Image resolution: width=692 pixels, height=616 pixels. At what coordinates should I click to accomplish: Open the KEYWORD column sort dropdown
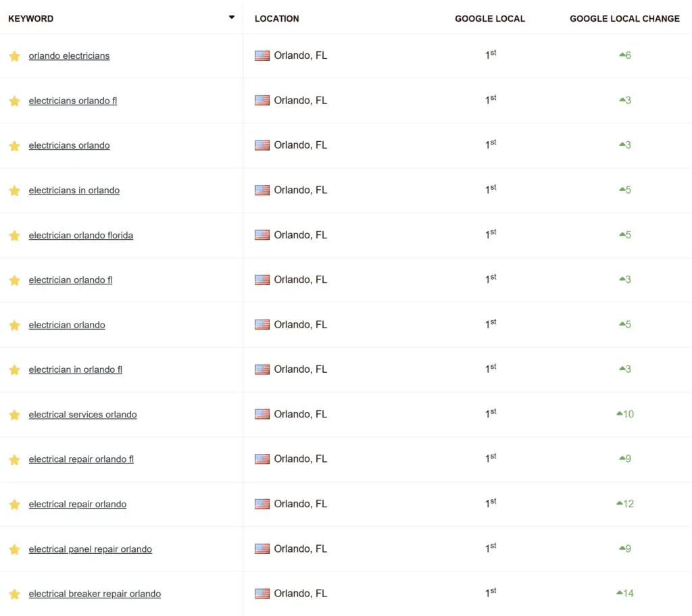click(x=232, y=16)
